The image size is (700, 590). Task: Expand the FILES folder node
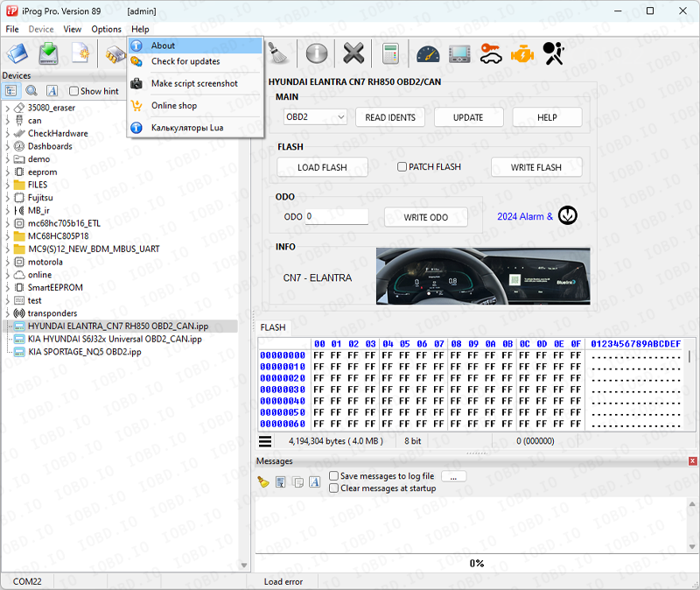pos(8,185)
